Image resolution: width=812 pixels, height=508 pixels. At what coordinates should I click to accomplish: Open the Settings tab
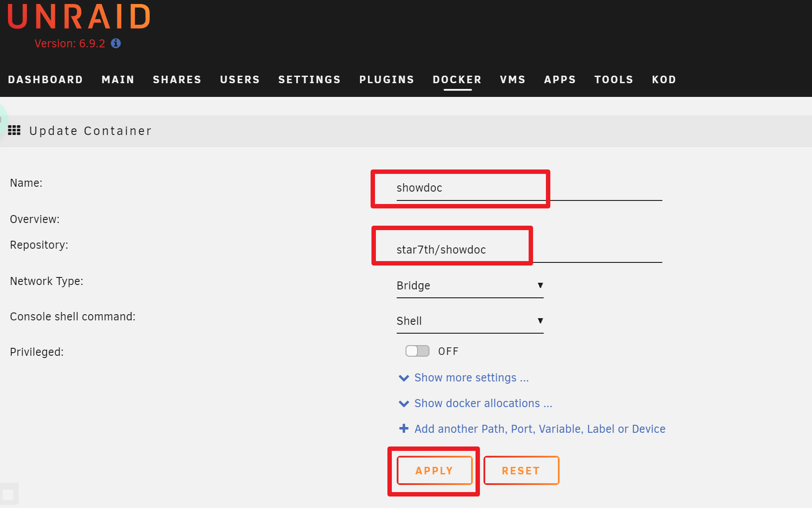pos(309,80)
